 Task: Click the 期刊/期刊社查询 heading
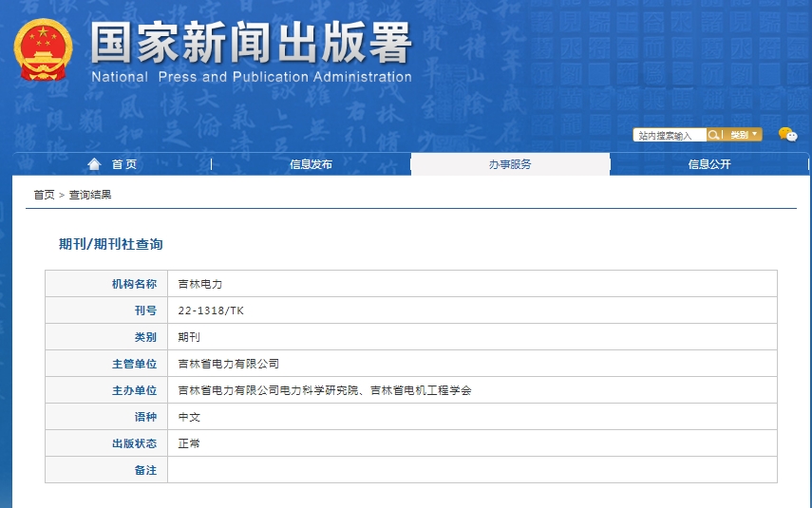point(111,244)
